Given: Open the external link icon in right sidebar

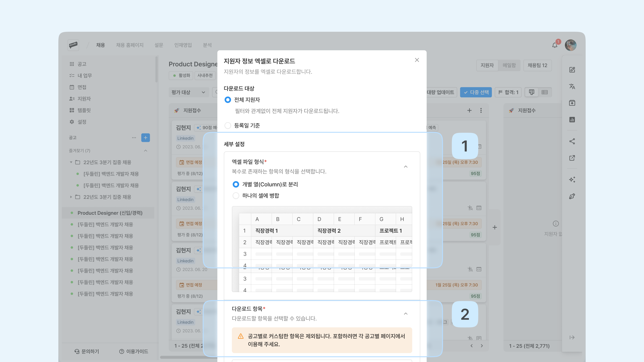Looking at the screenshot, I should [572, 158].
